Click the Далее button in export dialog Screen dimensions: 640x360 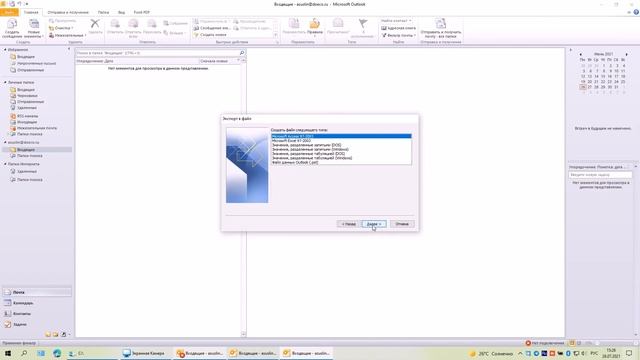[373, 224]
